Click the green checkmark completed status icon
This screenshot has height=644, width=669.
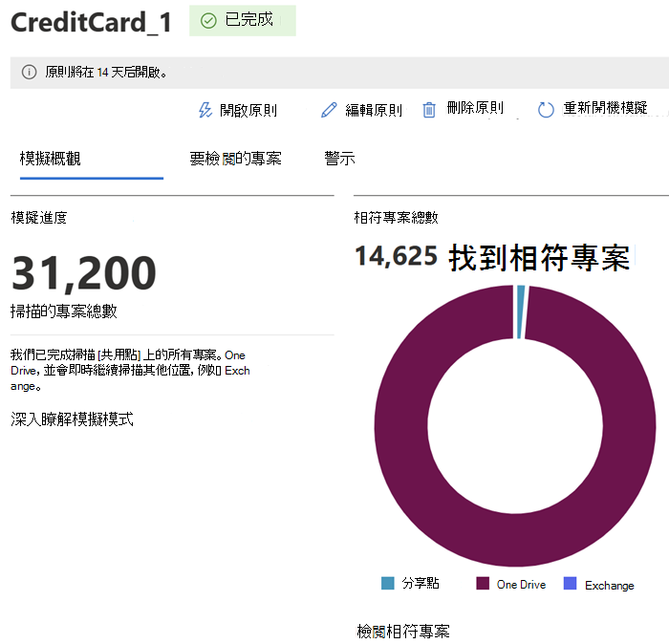click(x=208, y=20)
